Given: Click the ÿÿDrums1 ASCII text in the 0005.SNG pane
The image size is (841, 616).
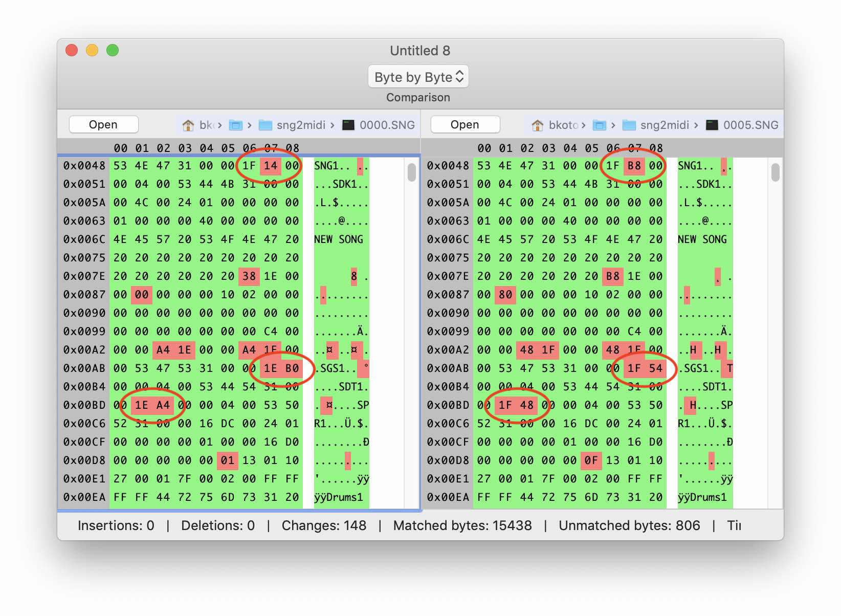Looking at the screenshot, I should click(x=702, y=497).
